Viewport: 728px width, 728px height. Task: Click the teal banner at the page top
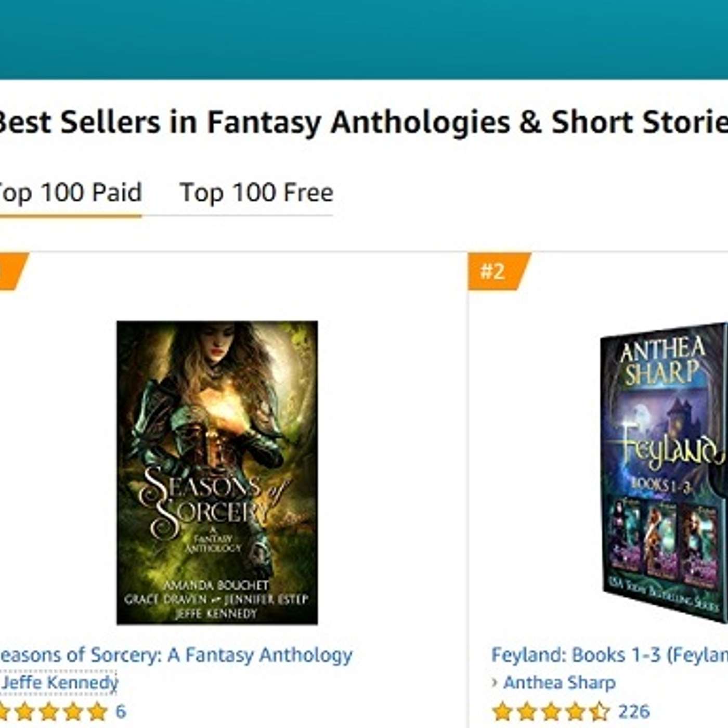364,40
